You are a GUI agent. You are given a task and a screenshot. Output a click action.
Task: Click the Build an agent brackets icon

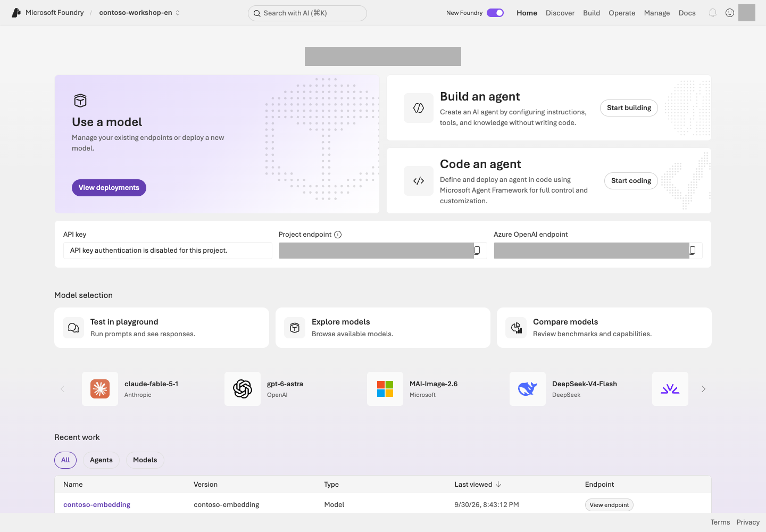click(x=419, y=108)
